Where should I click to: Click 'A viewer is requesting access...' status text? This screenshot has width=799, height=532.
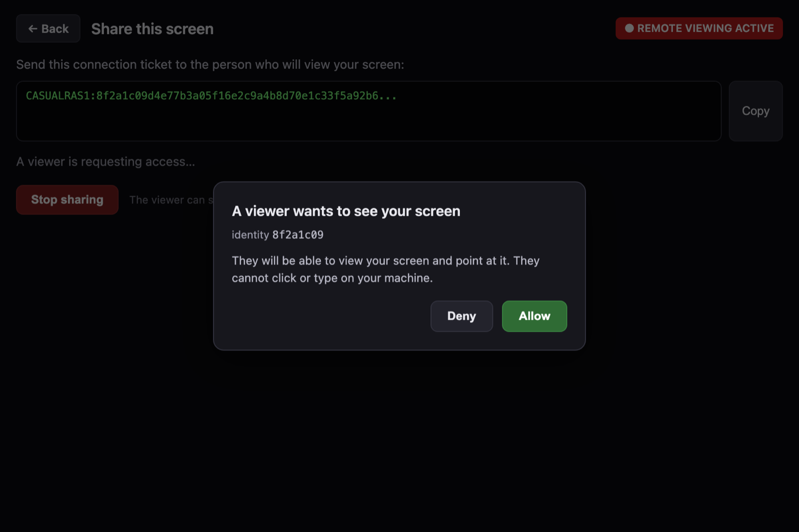pyautogui.click(x=106, y=162)
